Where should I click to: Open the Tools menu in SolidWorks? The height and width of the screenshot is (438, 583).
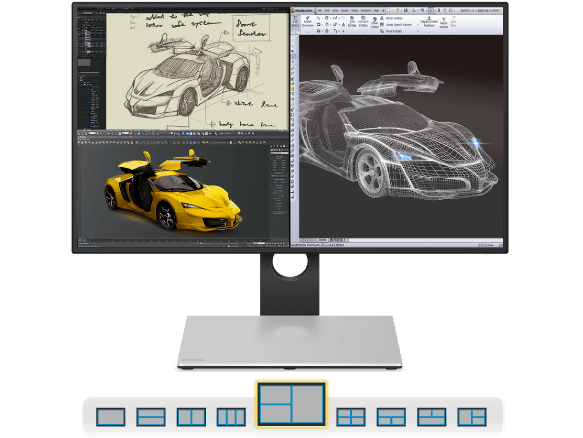point(354,10)
